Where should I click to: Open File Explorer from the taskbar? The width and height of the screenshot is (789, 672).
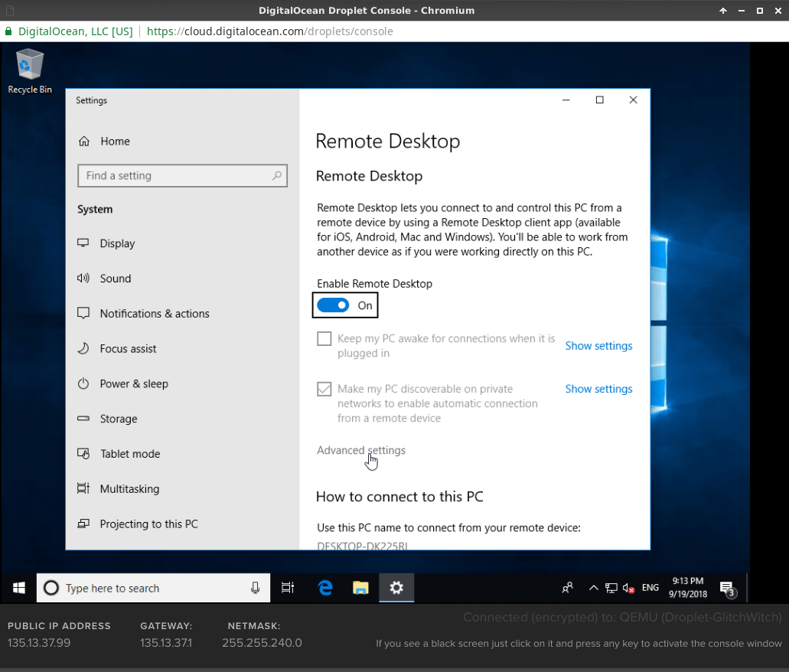(x=360, y=588)
